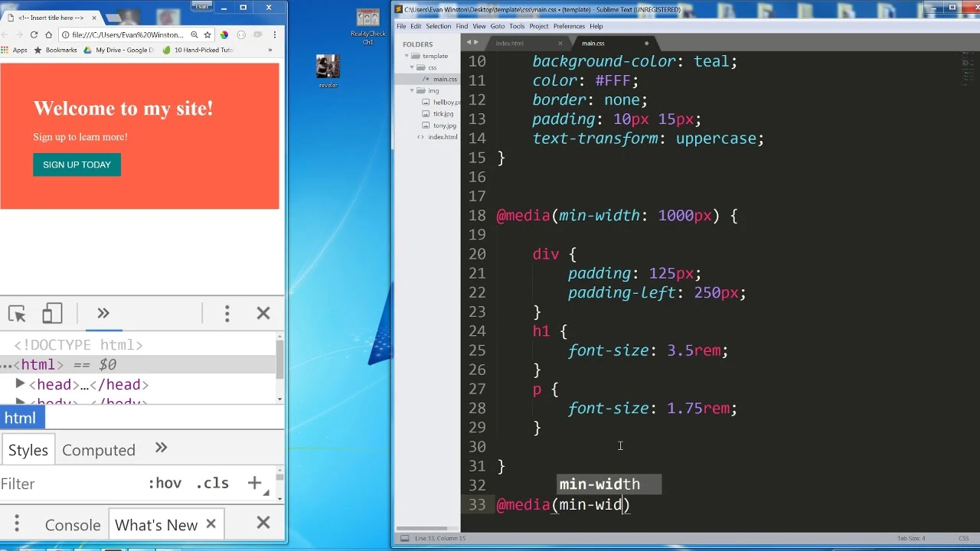
Task: Open DevTools customize three-dot menu
Action: click(x=227, y=314)
